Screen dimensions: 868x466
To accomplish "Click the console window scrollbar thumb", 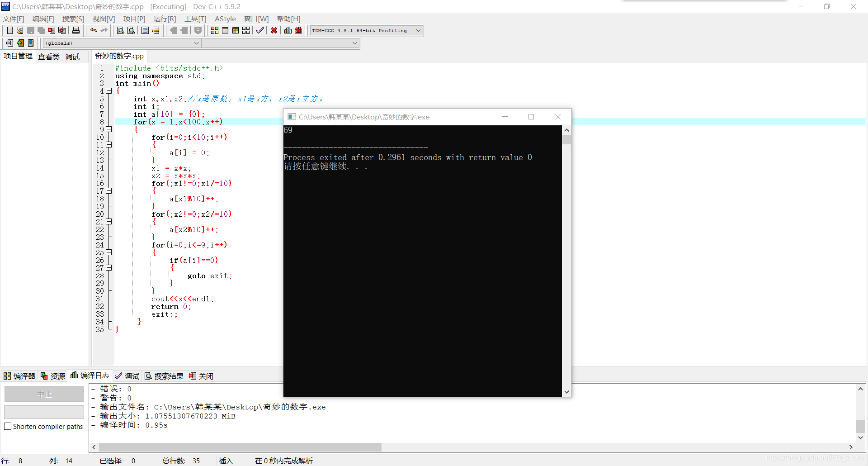I will [x=566, y=139].
